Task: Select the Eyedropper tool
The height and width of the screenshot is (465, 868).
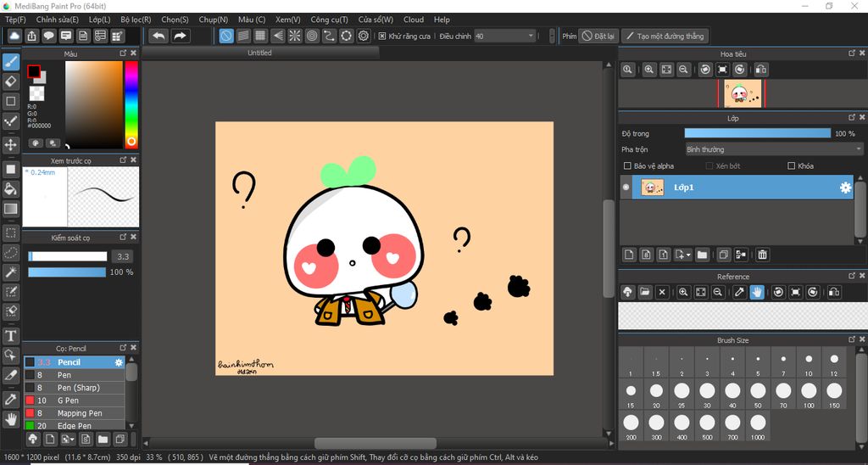Action: tap(11, 398)
